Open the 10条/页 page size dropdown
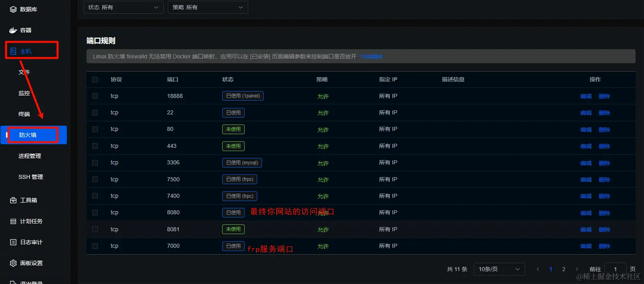644x284 pixels. tap(499, 269)
